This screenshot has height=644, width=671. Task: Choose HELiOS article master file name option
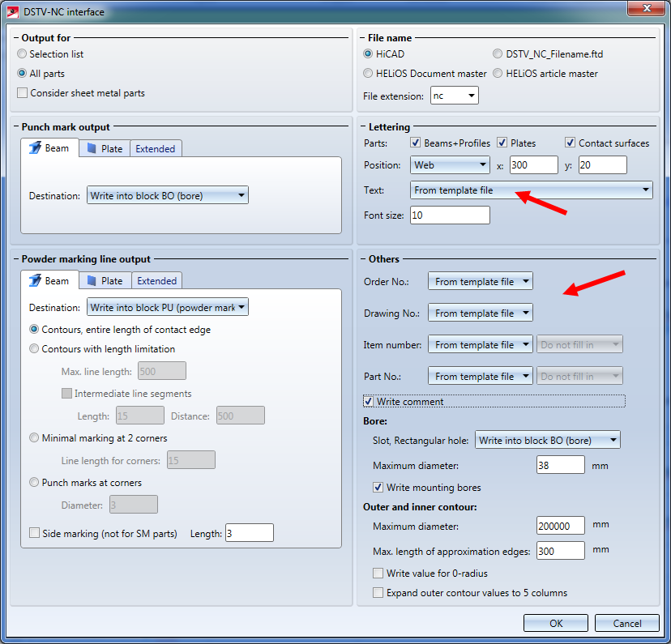498,73
